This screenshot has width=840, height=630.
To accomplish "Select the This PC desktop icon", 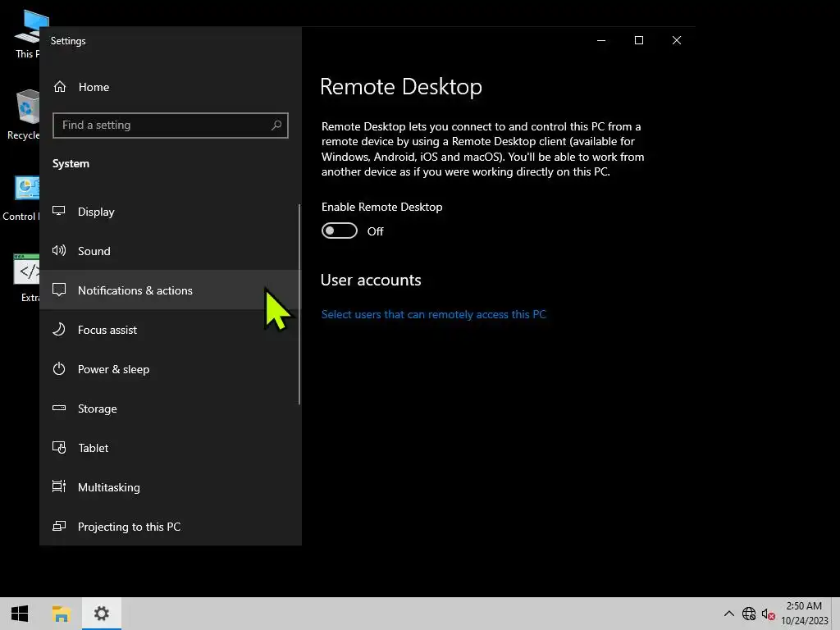I will 28,34.
